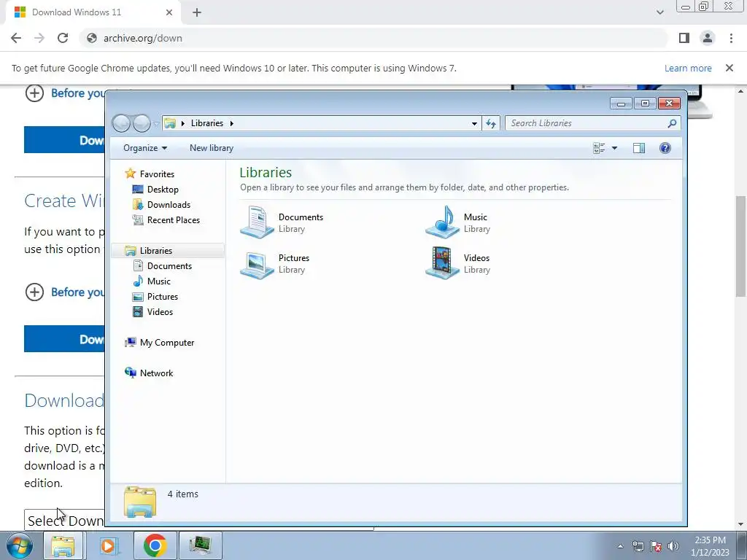Open Chrome side panel icon

[684, 38]
